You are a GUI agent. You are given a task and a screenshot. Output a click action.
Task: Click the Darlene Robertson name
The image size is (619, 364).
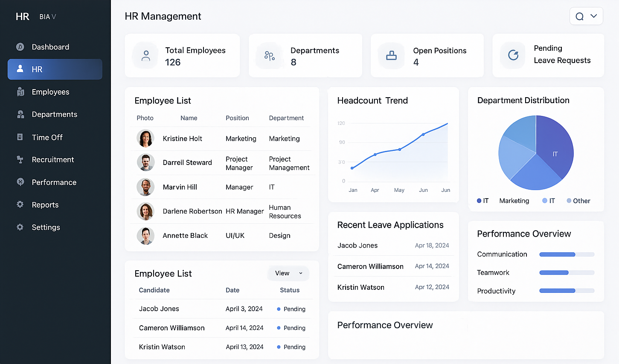pyautogui.click(x=192, y=211)
